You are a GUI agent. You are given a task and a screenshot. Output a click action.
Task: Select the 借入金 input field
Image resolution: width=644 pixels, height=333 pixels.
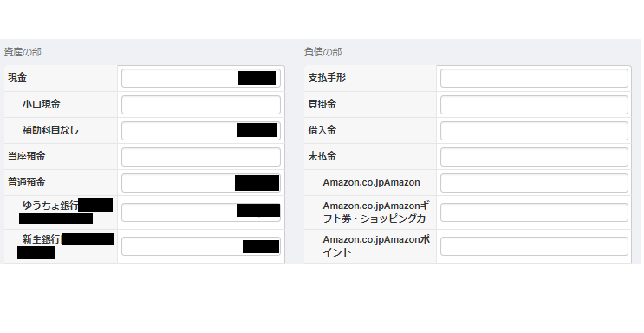click(534, 131)
